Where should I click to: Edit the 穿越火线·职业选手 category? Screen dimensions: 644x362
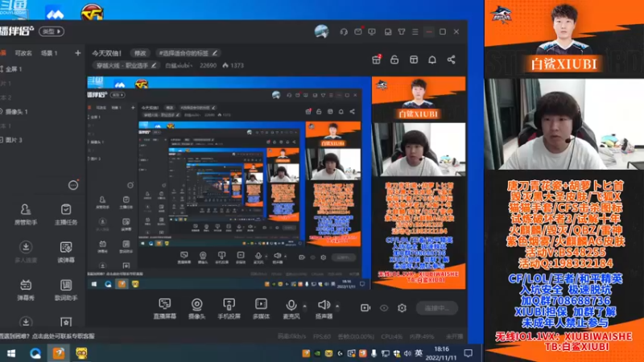click(x=126, y=65)
